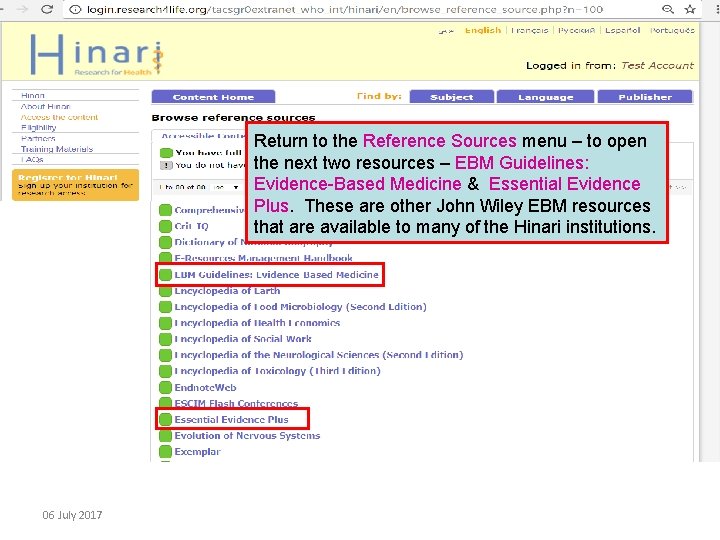Image resolution: width=720 pixels, height=540 pixels.
Task: Switch language to Português
Action: tap(672, 30)
